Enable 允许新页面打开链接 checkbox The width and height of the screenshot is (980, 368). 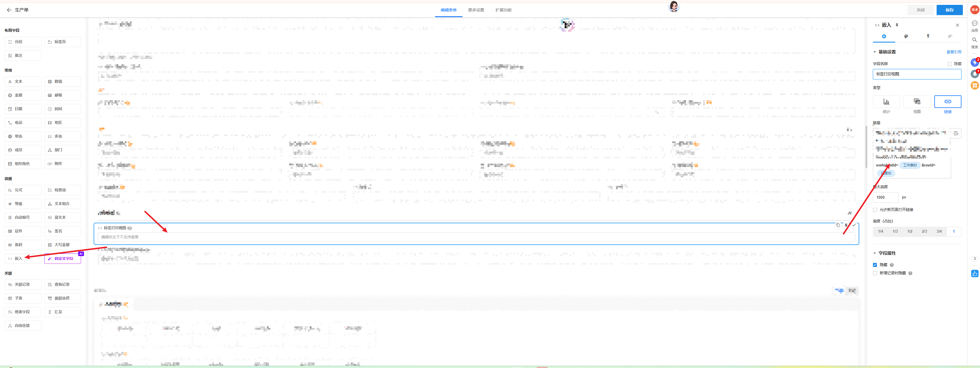(875, 210)
